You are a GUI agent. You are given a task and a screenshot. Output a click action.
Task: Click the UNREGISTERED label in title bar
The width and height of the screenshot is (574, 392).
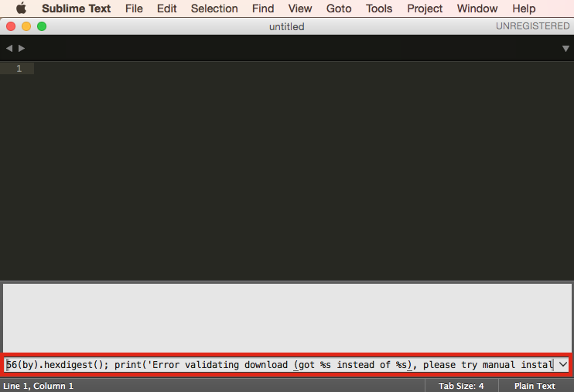coord(533,26)
